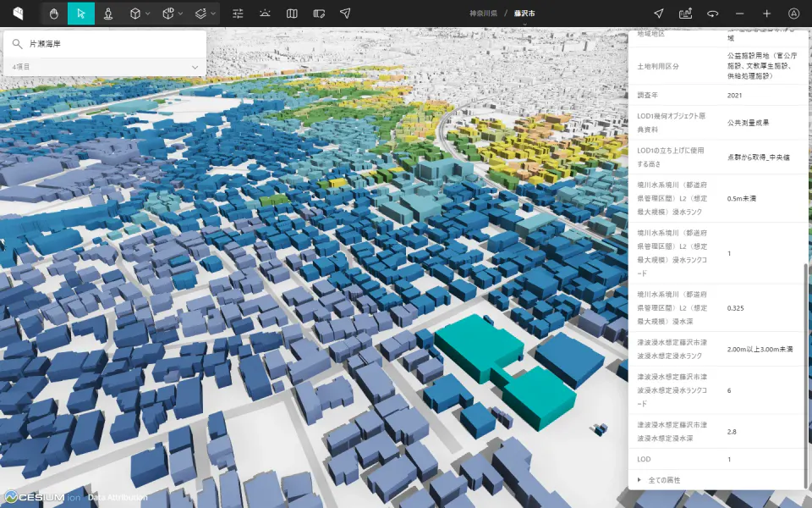Click the value 公共測量成果
This screenshot has height=508, width=812.
(x=748, y=123)
